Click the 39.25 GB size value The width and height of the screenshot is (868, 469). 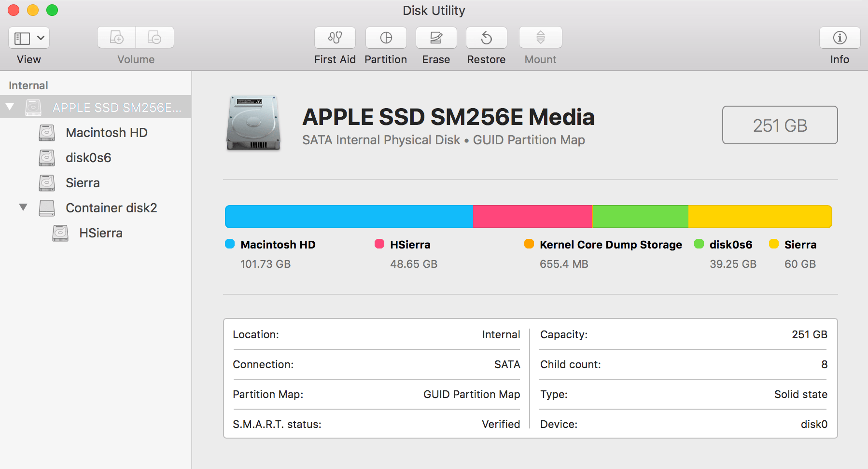coord(733,264)
